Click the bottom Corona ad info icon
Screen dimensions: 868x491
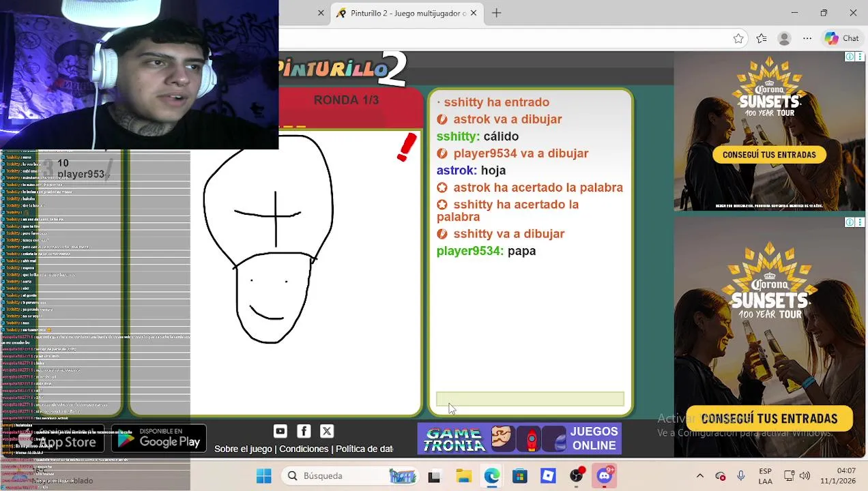(850, 222)
